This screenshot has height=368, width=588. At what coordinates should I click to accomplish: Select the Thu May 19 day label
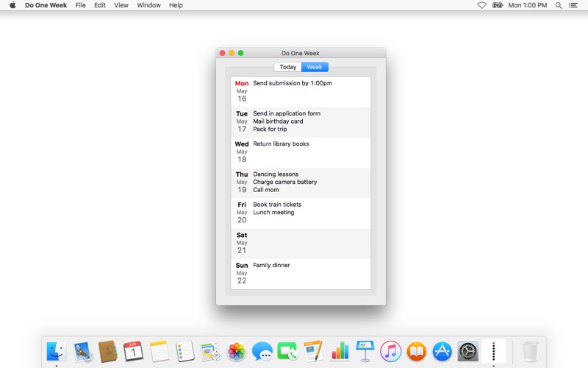[x=242, y=182]
